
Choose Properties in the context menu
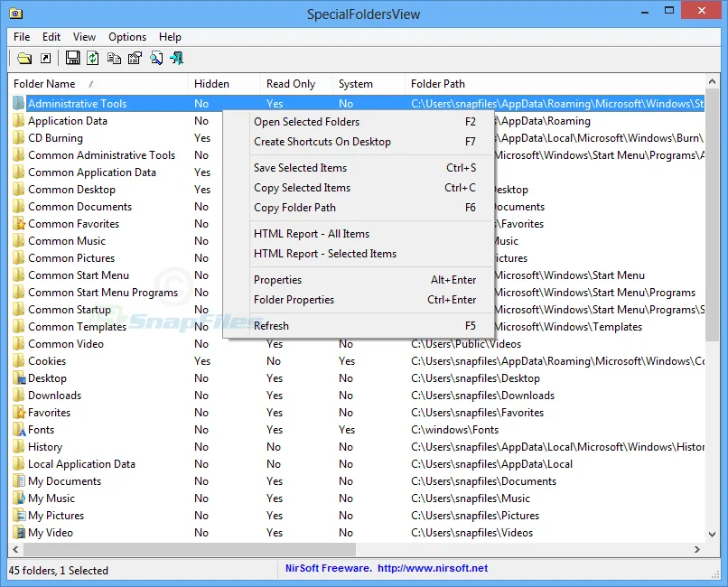[358, 280]
